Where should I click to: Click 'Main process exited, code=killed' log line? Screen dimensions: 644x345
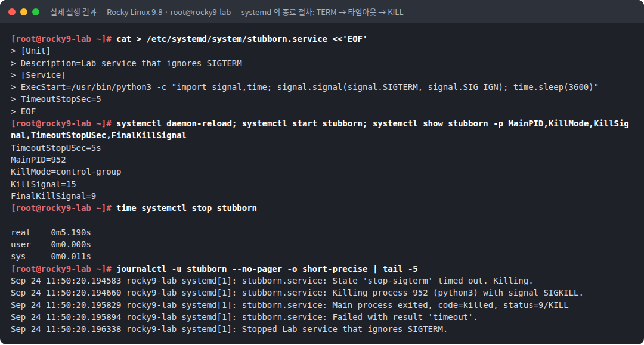[290, 305]
